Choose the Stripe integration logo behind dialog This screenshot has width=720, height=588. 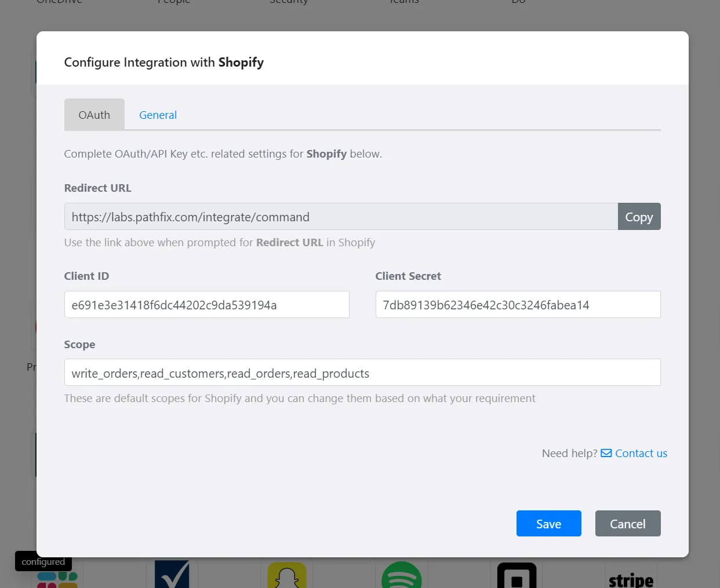click(x=631, y=579)
